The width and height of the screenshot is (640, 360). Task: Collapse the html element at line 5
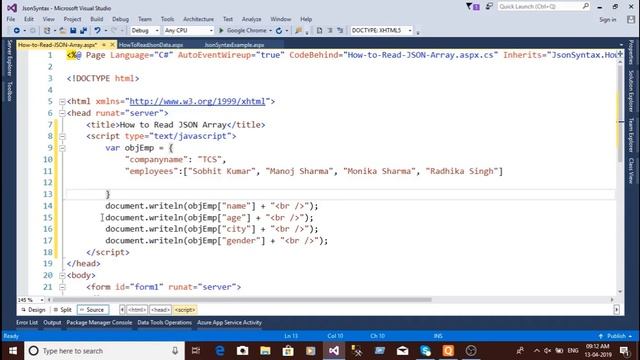tap(62, 102)
